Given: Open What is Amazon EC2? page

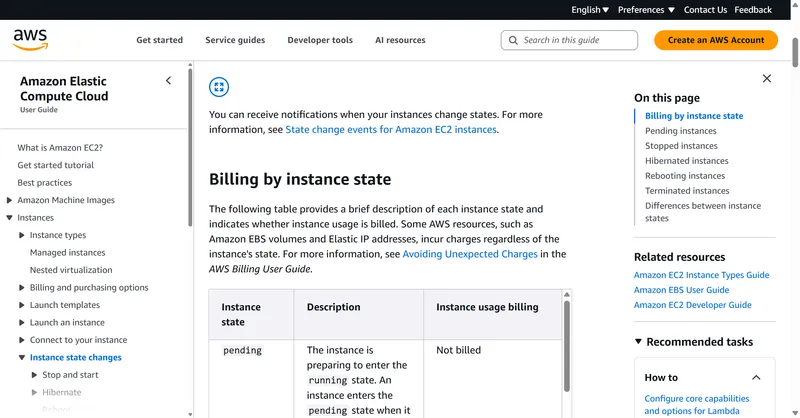Looking at the screenshot, I should click(x=60, y=147).
